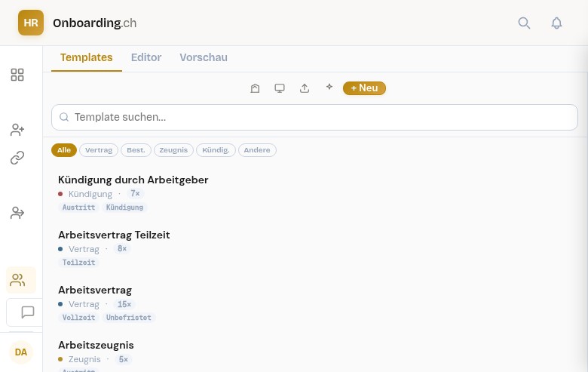This screenshot has height=372, width=588.
Task: Switch to the Vorschau tab
Action: pos(204,57)
